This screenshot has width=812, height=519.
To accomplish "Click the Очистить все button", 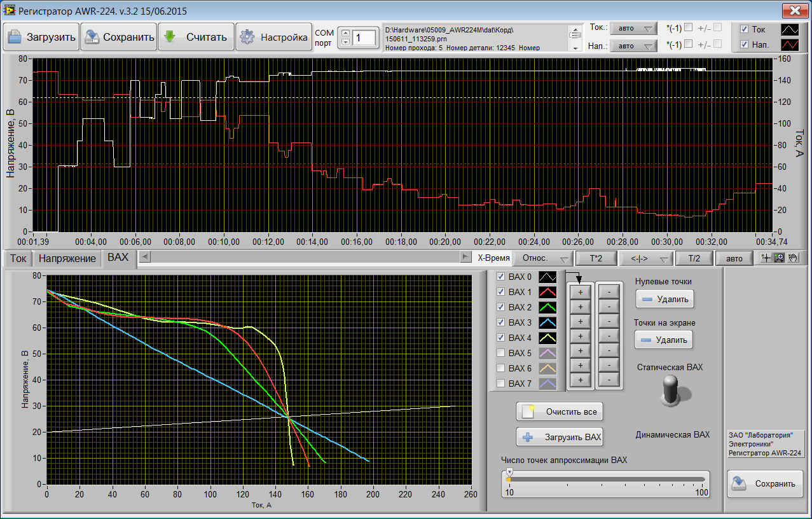I will (560, 412).
